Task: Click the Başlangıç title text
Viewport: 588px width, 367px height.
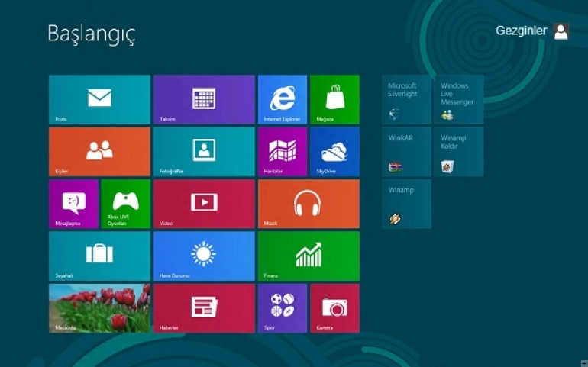Action: 91,34
